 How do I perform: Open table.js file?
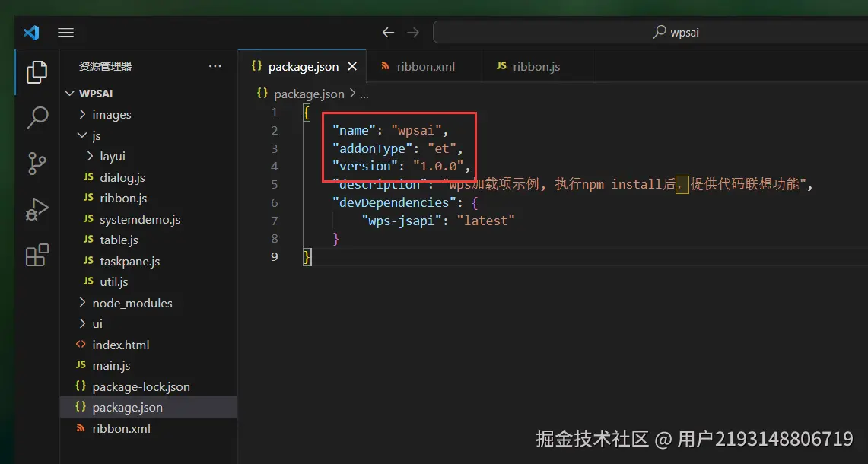(148, 240)
